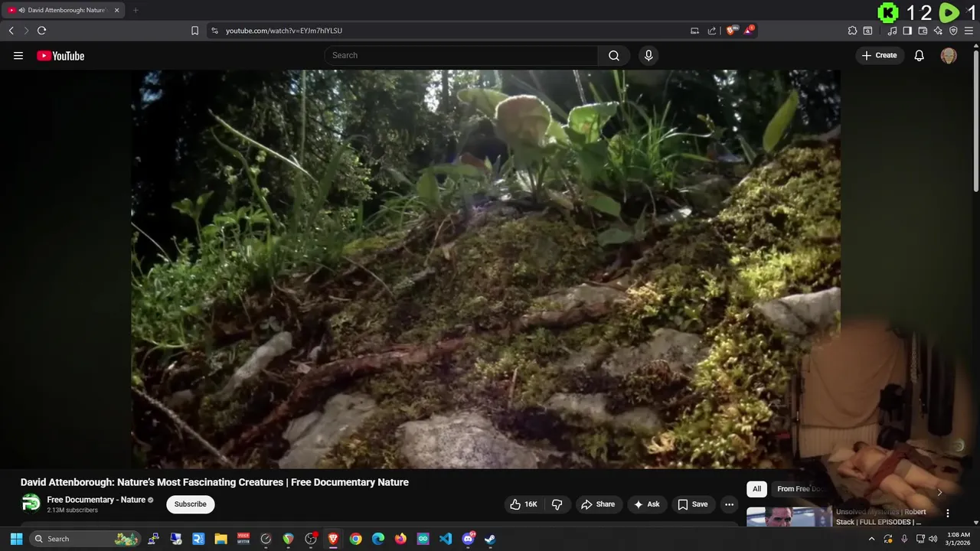Select the All filter chip
This screenshot has width=980, height=551.
756,489
